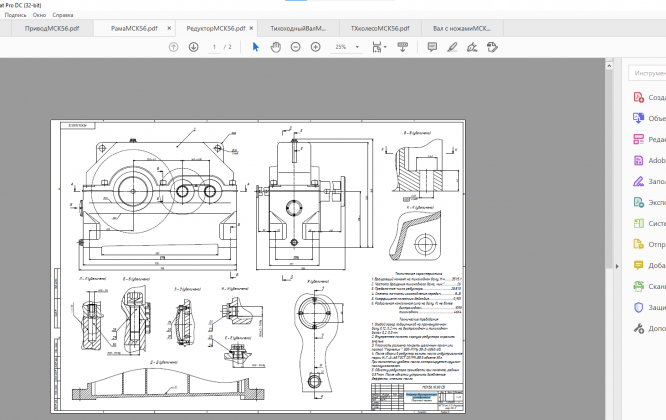Go to the next page using down arrow
This screenshot has height=420, width=666.
click(x=193, y=47)
